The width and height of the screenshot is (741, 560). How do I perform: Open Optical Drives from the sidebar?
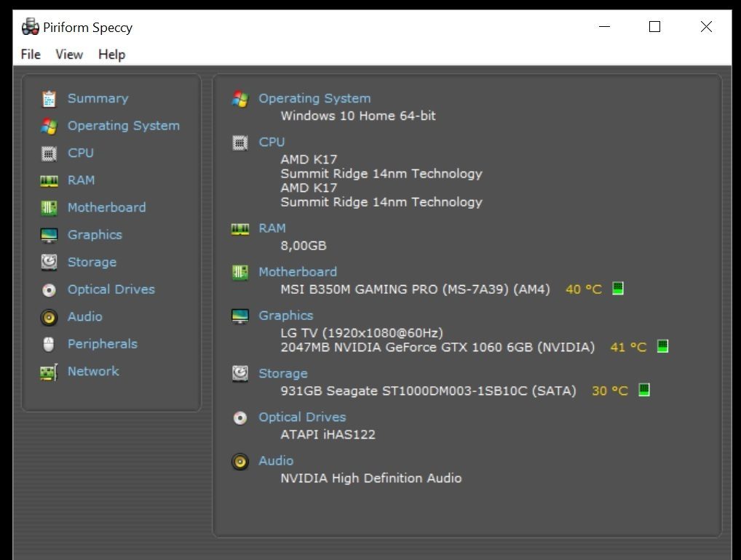click(x=111, y=289)
